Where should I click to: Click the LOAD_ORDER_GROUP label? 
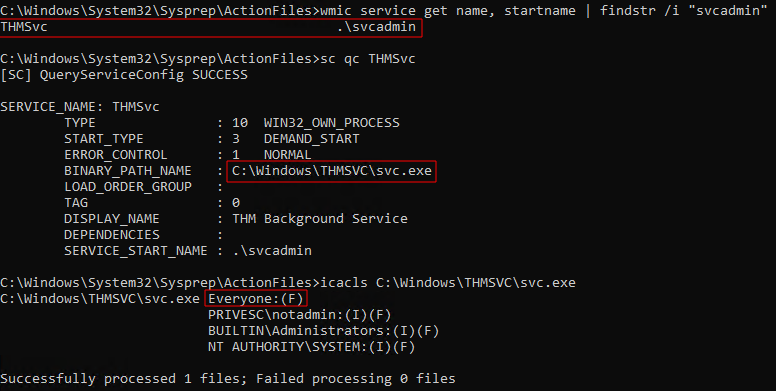[x=128, y=187]
